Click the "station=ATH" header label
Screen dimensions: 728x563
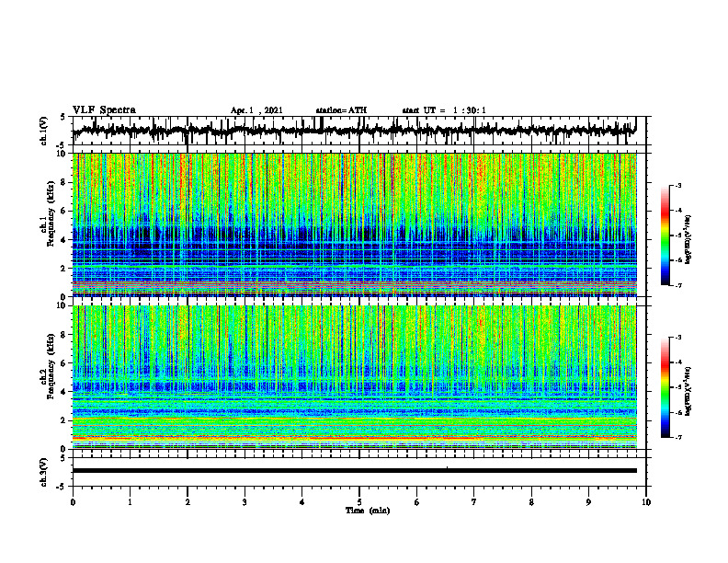click(341, 110)
